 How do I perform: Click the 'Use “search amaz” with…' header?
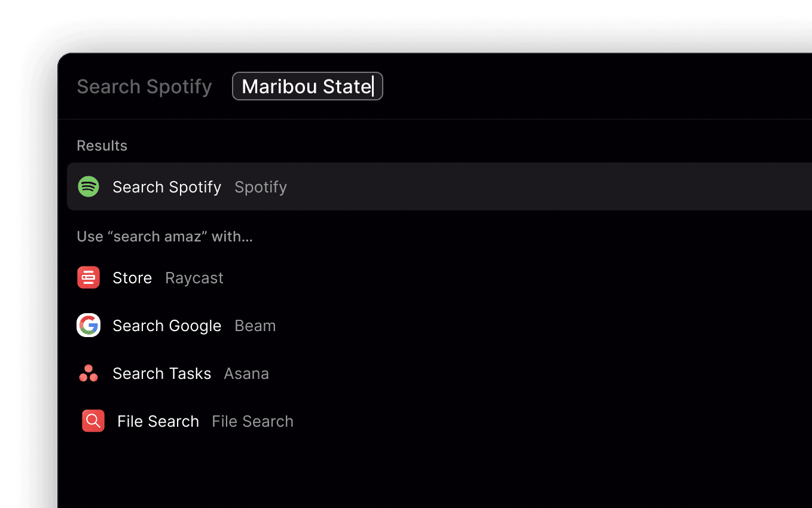click(x=164, y=237)
